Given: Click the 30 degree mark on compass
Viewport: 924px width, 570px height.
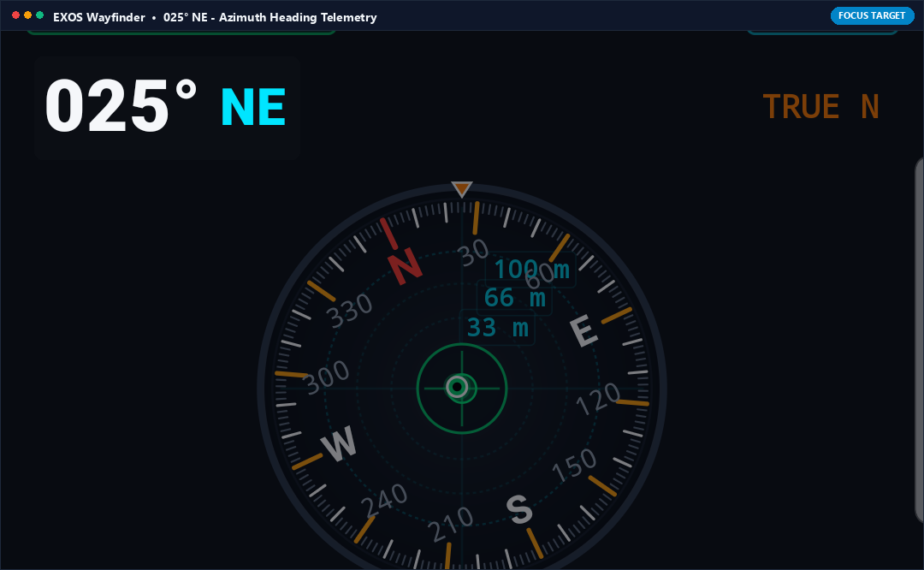Looking at the screenshot, I should 473,252.
